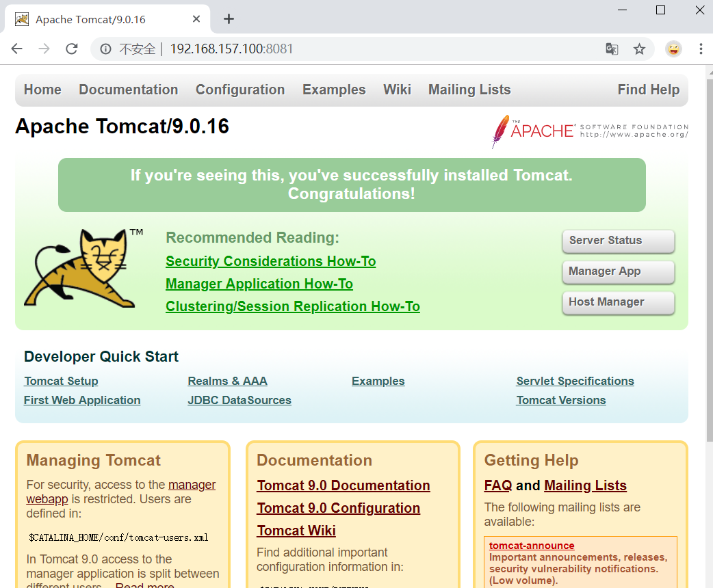Maximize the browser window
713x588 pixels.
pyautogui.click(x=661, y=10)
